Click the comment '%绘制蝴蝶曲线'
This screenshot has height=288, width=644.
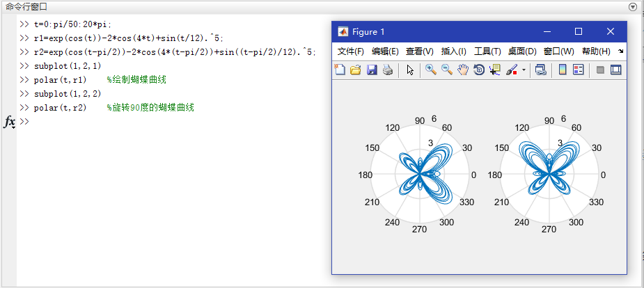pos(136,80)
